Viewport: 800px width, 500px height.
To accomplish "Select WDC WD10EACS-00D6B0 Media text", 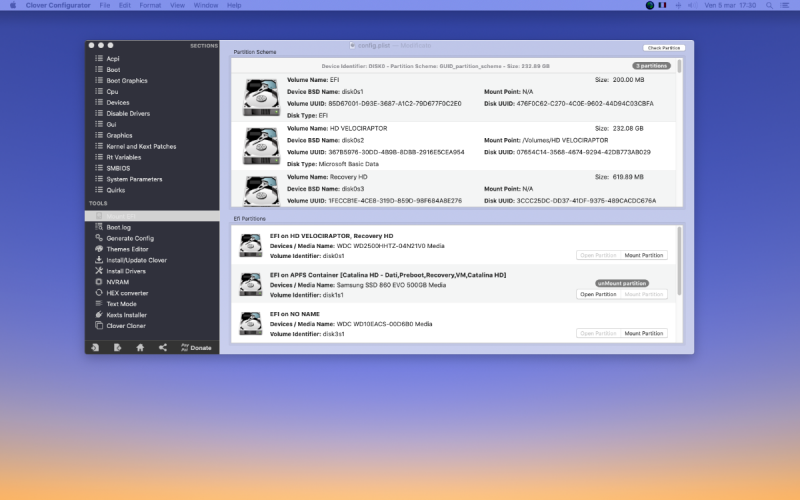I will (x=384, y=324).
